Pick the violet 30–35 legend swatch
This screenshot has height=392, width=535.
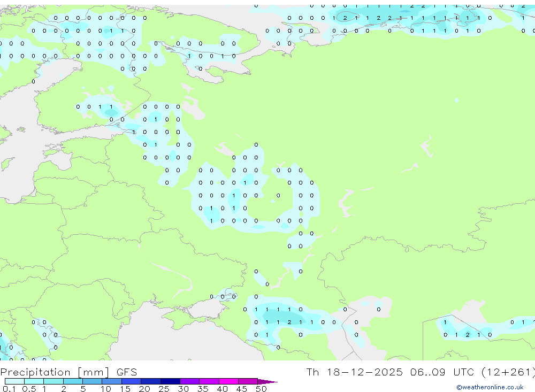pyautogui.click(x=190, y=381)
